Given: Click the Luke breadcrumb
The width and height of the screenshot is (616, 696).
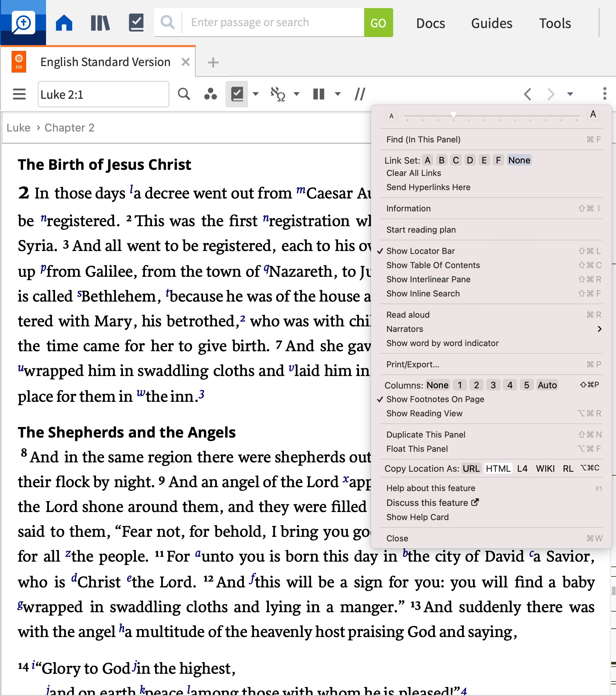Looking at the screenshot, I should [x=18, y=127].
